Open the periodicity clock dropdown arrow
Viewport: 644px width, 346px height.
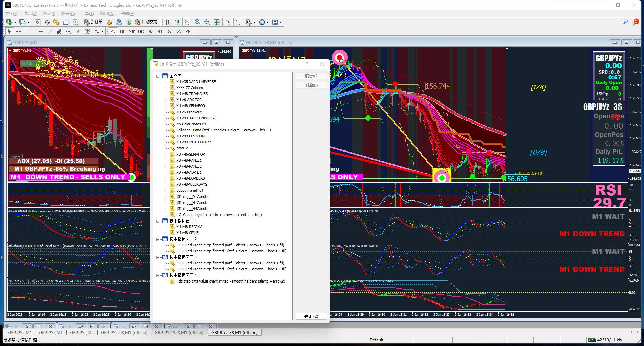pos(268,22)
